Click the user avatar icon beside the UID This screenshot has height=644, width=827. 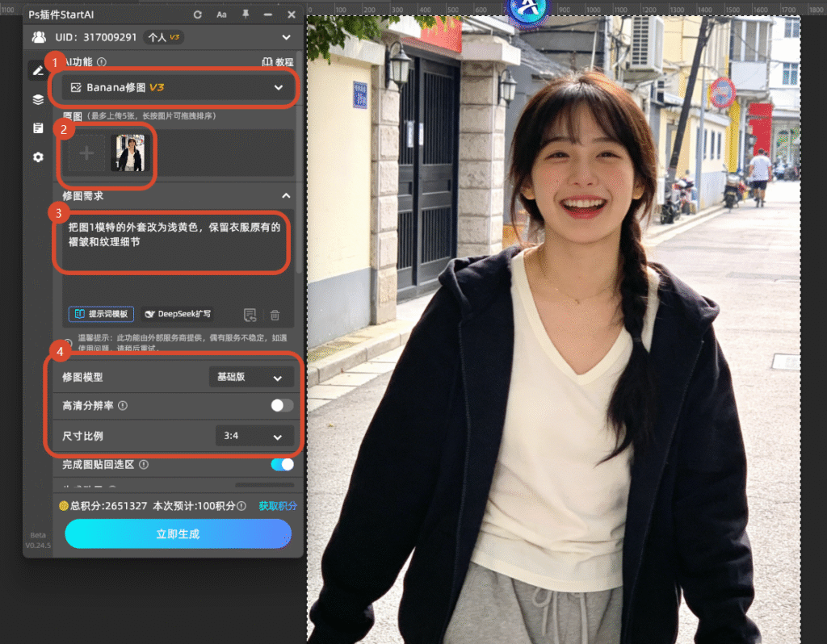39,37
